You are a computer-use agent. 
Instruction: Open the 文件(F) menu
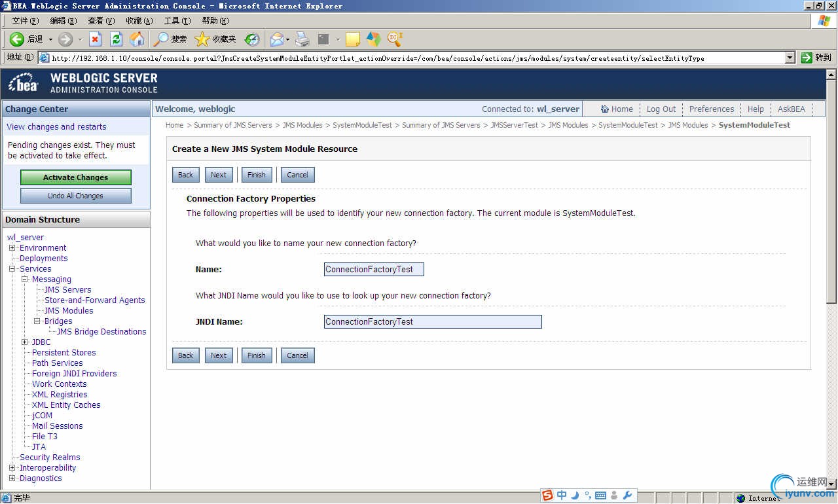25,21
